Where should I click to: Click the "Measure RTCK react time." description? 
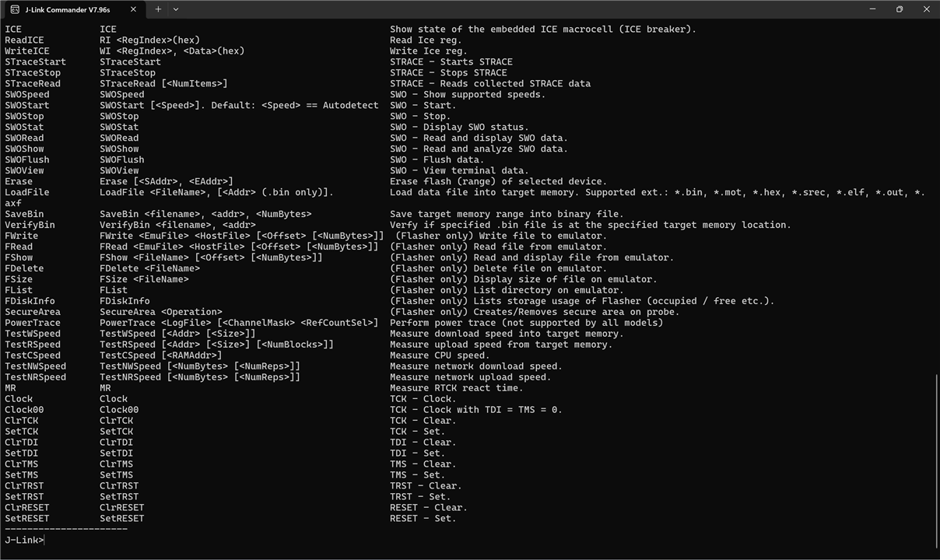coord(456,388)
